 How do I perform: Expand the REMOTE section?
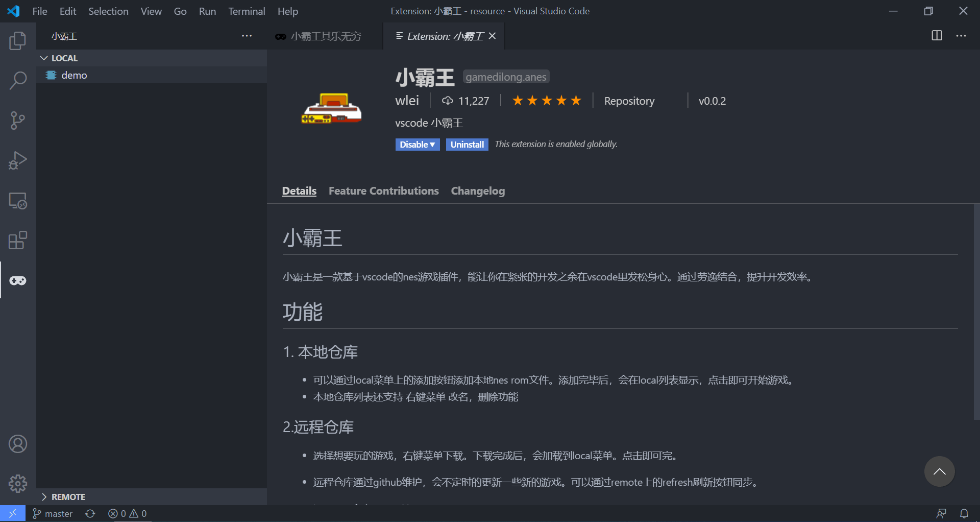[x=152, y=496]
